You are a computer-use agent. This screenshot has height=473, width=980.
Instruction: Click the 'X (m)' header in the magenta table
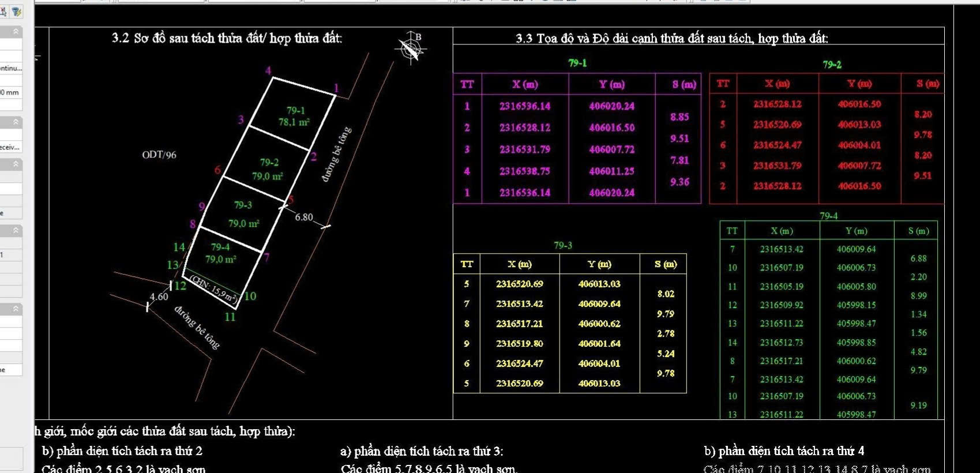tap(525, 84)
